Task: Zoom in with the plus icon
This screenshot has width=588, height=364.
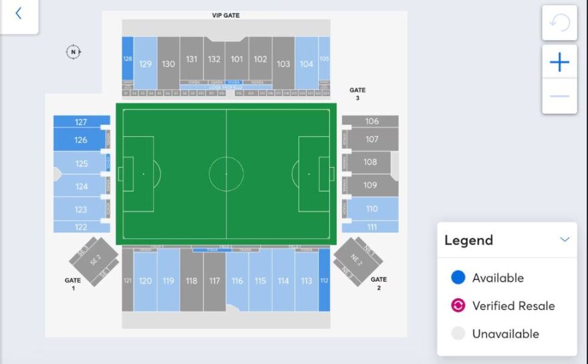Action: [x=559, y=62]
